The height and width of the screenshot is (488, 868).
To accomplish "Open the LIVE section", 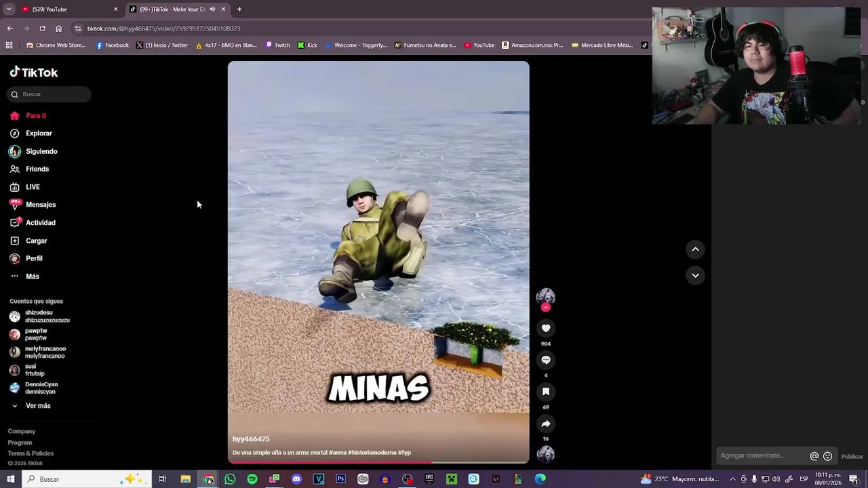I will point(25,187).
